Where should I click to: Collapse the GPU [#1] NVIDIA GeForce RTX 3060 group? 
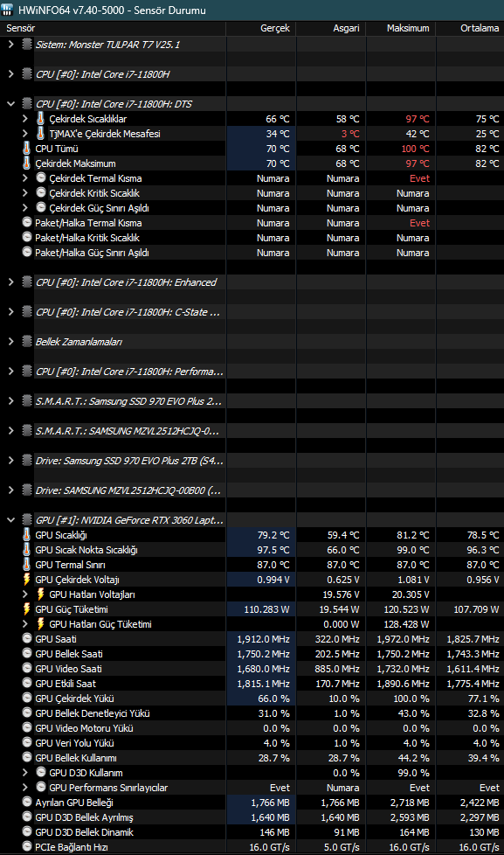point(10,519)
